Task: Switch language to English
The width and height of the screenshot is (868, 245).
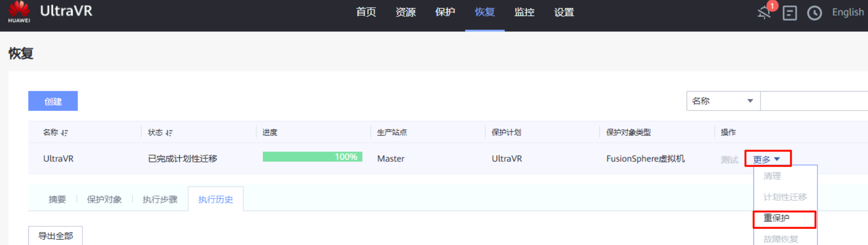Action: 847,12
